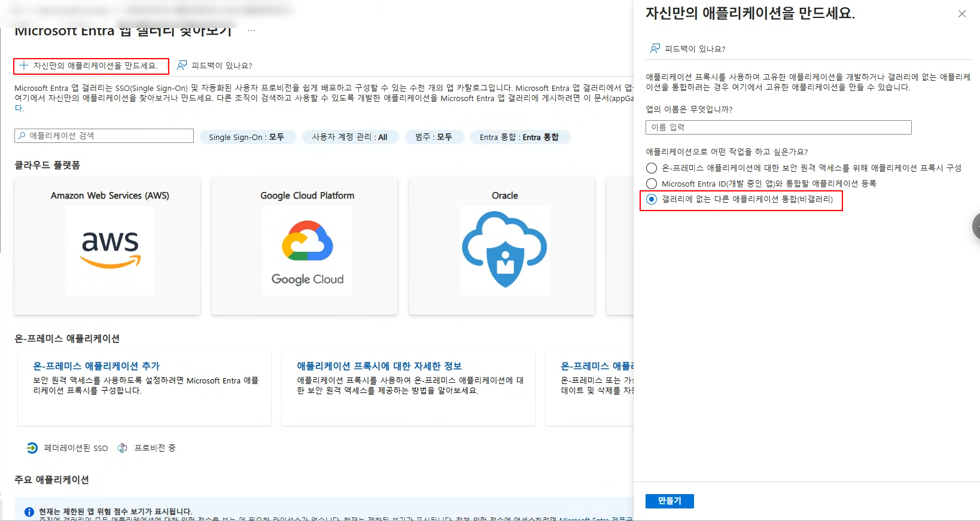Click the ellipsis next to the gallery title

tap(251, 31)
